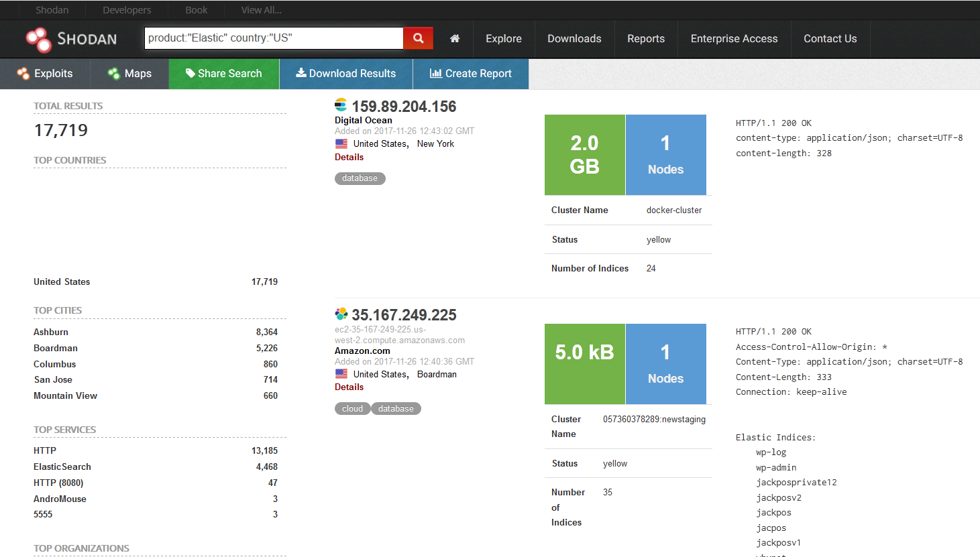Click the red search magnifier button
Screen dimensions: 980x557
click(x=418, y=38)
